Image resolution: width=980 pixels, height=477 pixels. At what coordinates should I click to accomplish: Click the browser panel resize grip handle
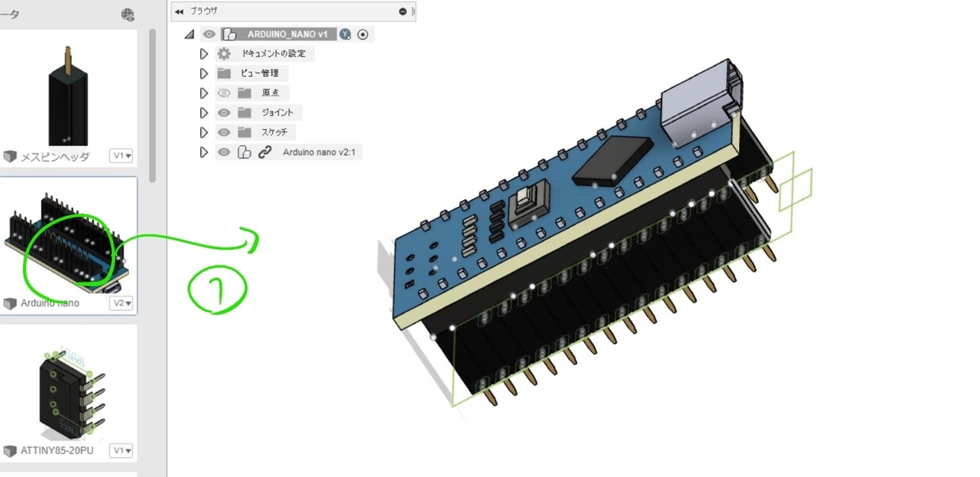tap(415, 11)
